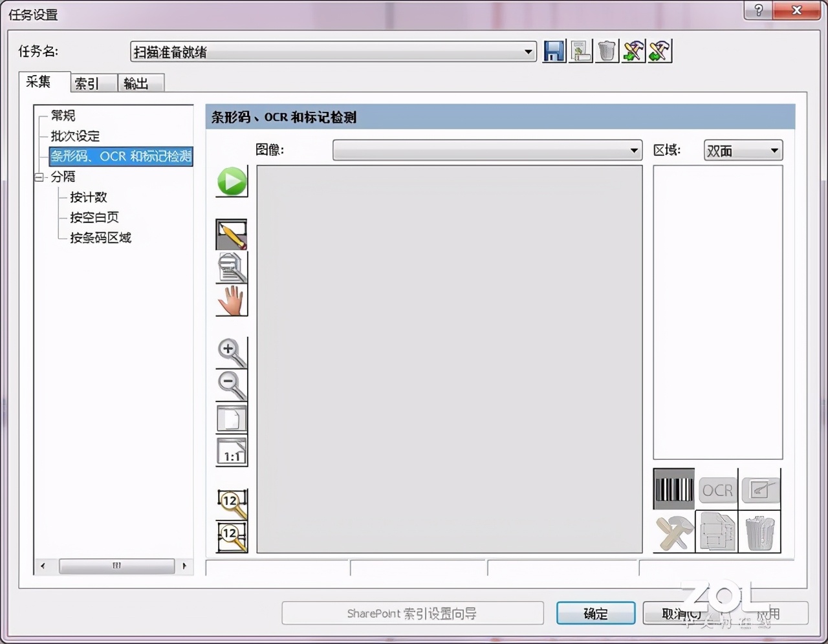Click the hand stop icon in left toolbar
Image resolution: width=828 pixels, height=644 pixels.
click(x=231, y=301)
